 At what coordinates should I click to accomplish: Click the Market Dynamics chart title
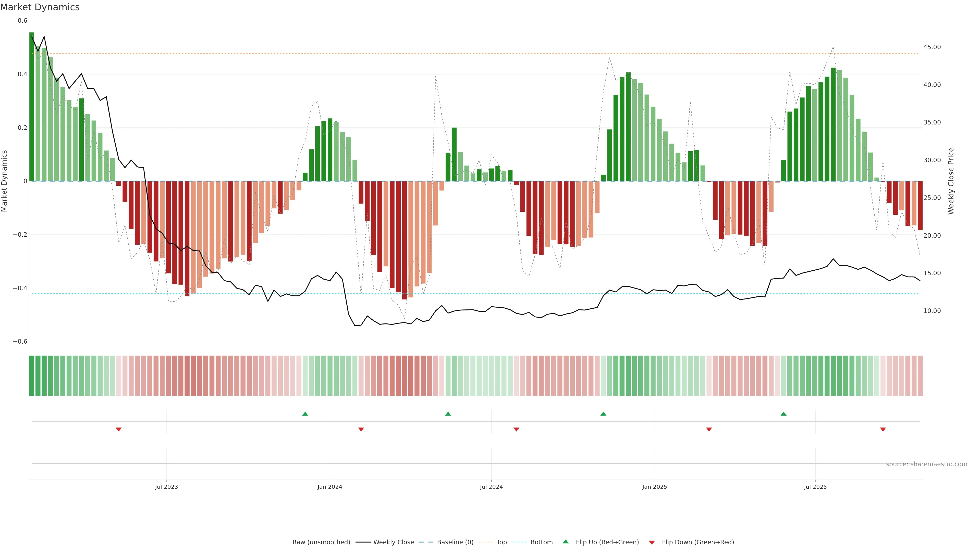(40, 7)
